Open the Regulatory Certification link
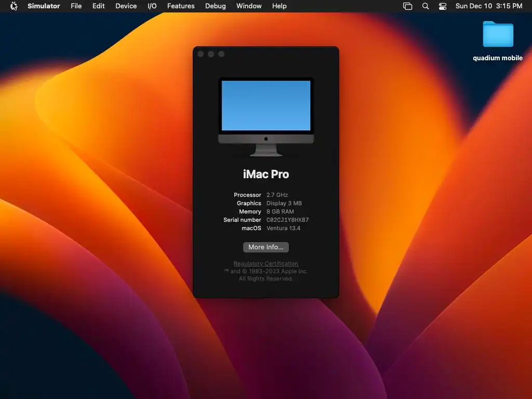 (x=265, y=263)
